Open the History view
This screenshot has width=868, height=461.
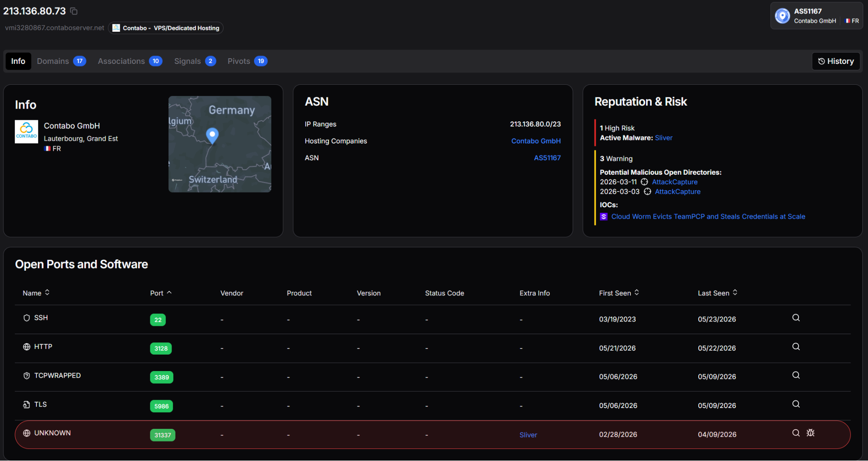click(x=836, y=61)
